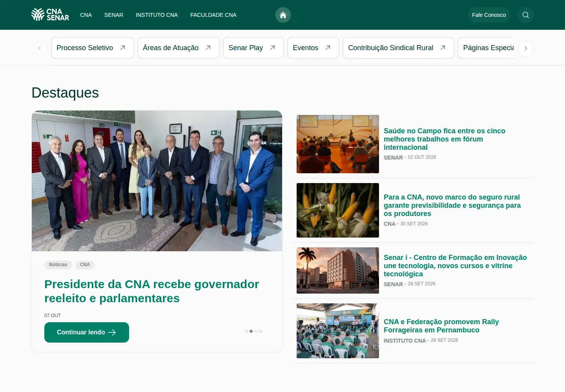
Task: Open the corn field seguro rural thumbnail
Action: point(338,210)
